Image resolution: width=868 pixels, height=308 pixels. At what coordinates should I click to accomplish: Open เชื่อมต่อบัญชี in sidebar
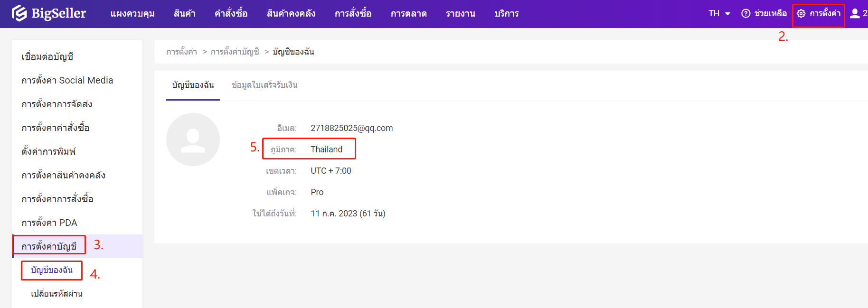tap(47, 56)
